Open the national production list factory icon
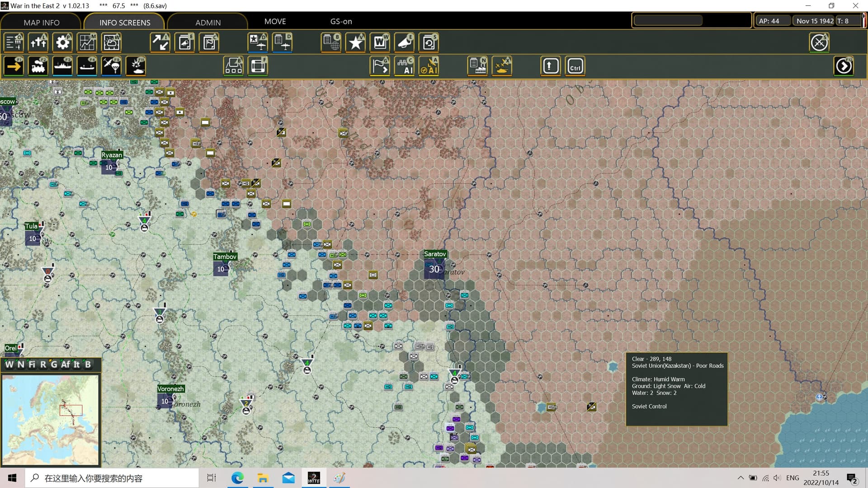Screen dimensions: 868x488 point(478,66)
